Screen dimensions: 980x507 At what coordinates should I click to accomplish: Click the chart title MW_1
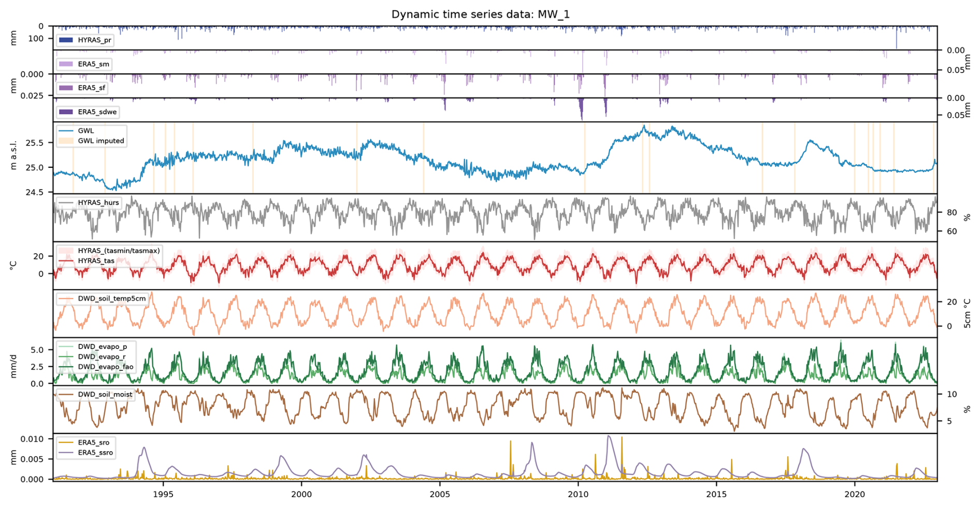[480, 15]
